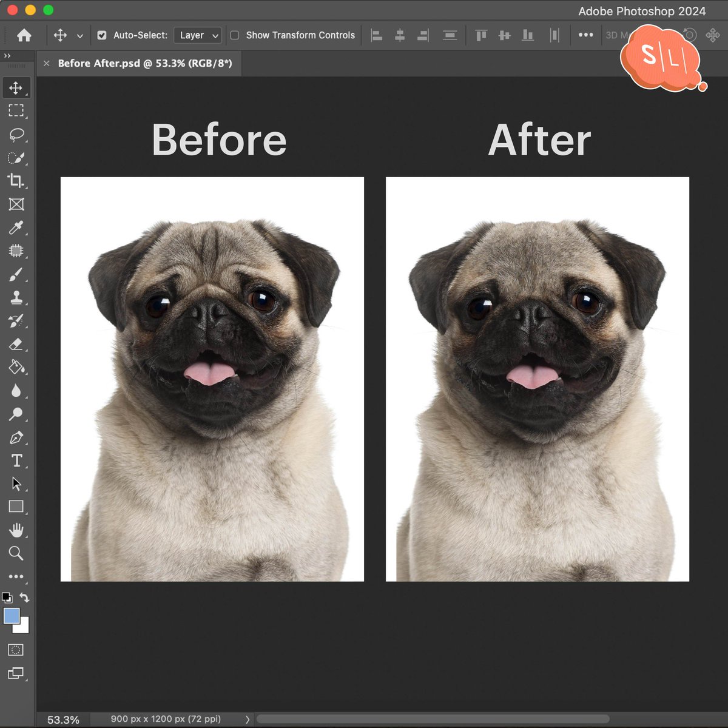Image resolution: width=728 pixels, height=728 pixels.
Task: Open the document info arrow in status bar
Action: pos(247,718)
